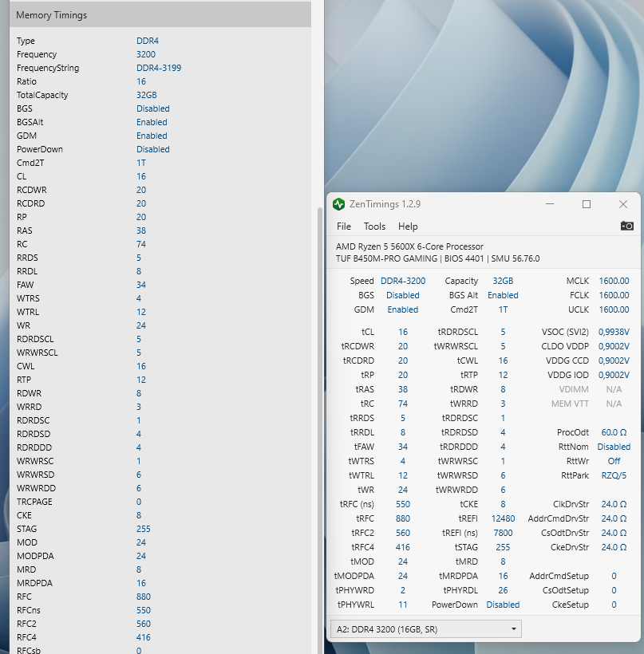Click the tRFC (ns) 550 value in ZenTimings

coord(403,504)
